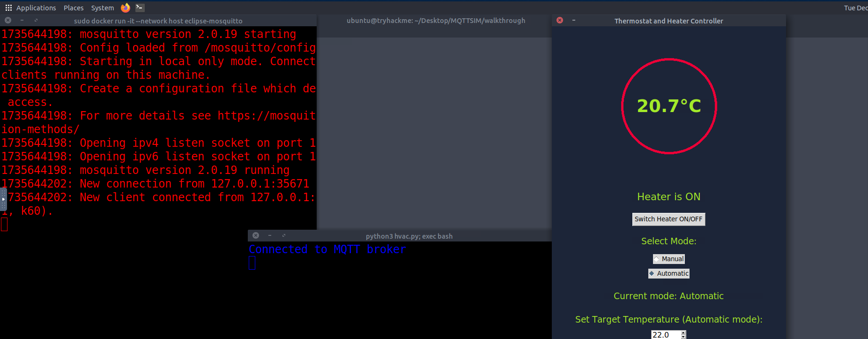Image resolution: width=868 pixels, height=339 pixels.
Task: Open the Applications menu
Action: (31, 8)
